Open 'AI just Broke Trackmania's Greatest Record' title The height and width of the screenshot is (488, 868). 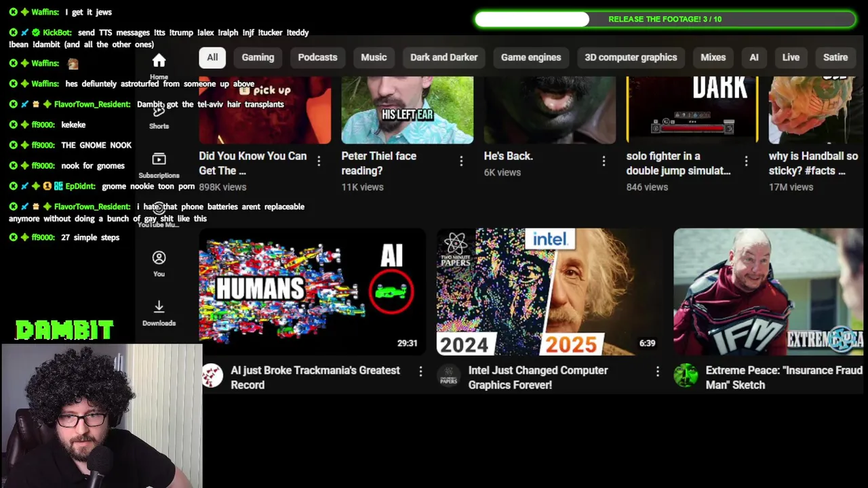[315, 378]
